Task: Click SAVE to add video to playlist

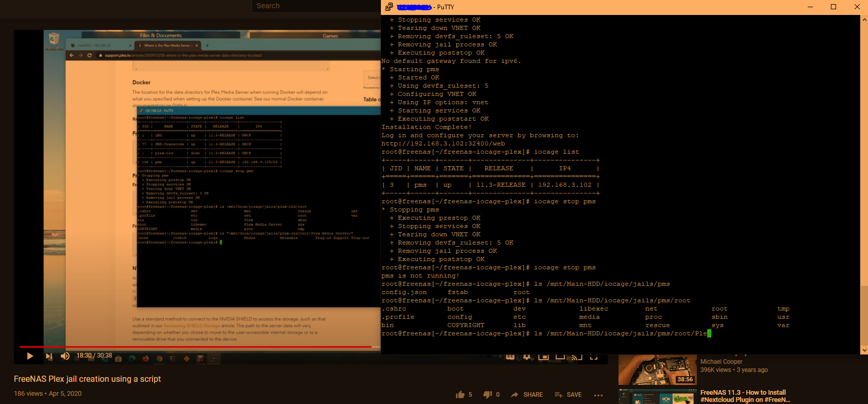Action: (x=568, y=395)
